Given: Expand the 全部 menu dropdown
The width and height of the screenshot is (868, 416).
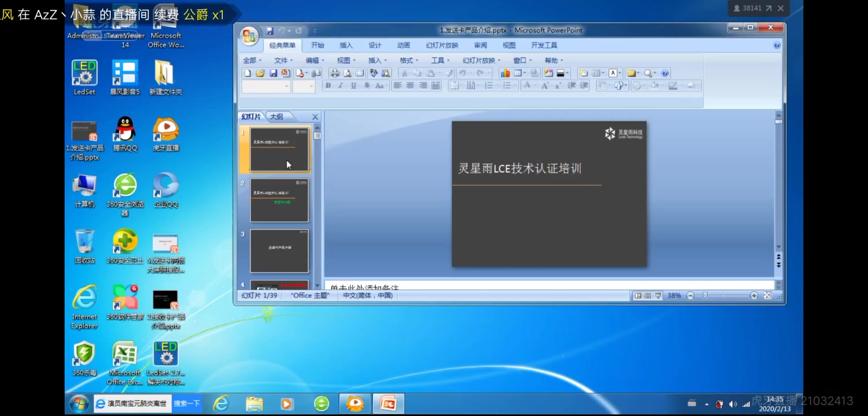Looking at the screenshot, I should pos(252,60).
